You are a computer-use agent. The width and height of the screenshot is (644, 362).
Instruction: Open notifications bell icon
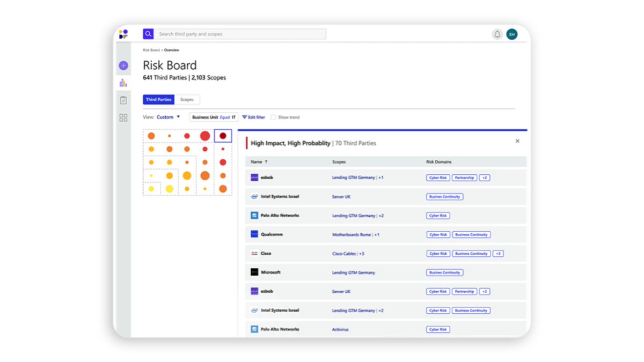[497, 34]
